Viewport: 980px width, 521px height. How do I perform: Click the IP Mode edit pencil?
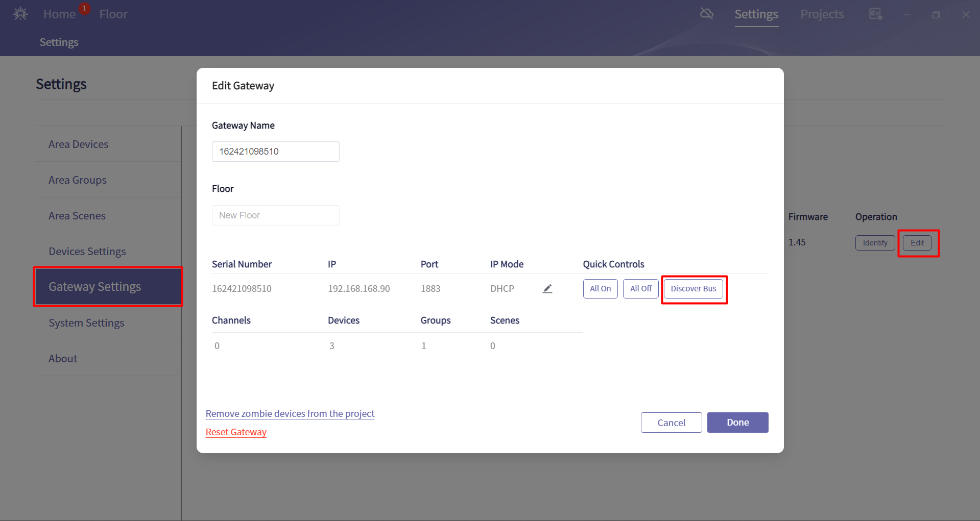click(547, 289)
